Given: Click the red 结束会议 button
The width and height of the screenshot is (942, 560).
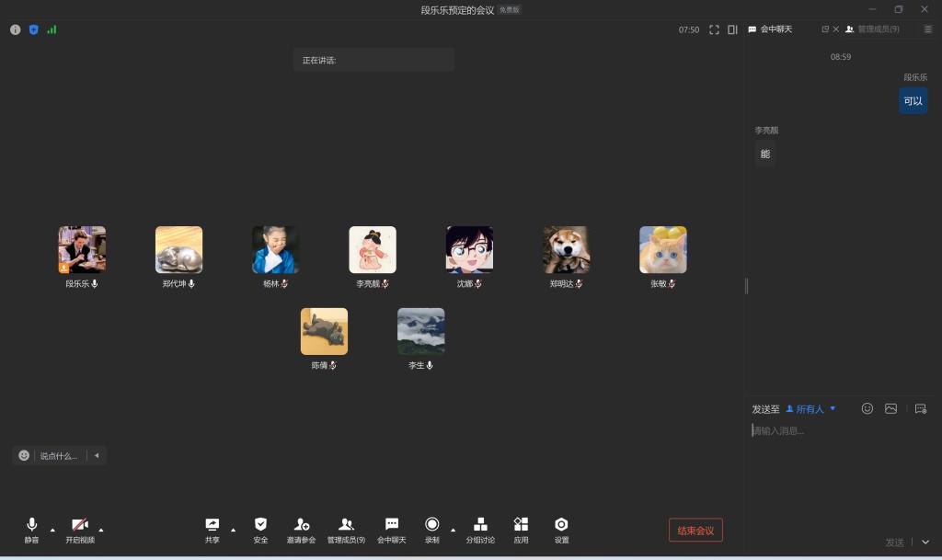Looking at the screenshot, I should click(695, 531).
